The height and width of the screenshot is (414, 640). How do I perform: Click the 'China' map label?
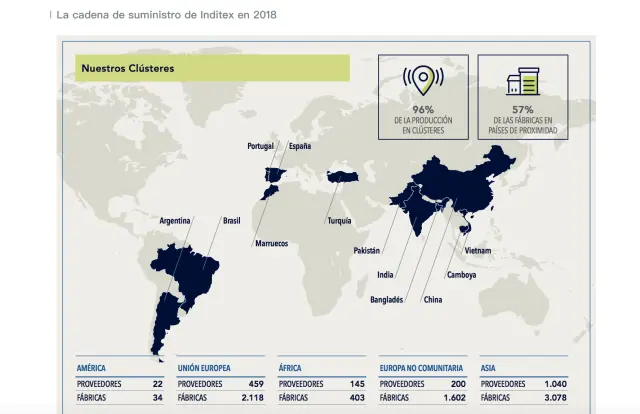click(x=433, y=300)
